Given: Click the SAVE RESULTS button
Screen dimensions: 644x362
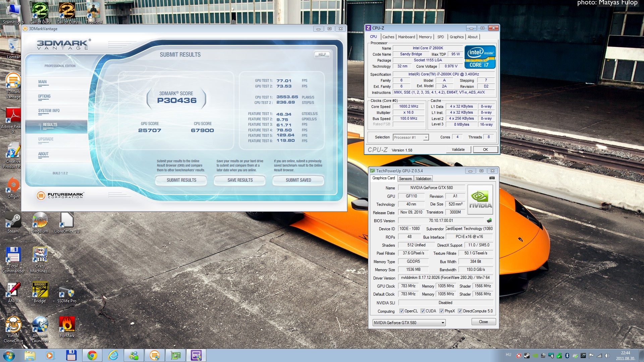Looking at the screenshot, I should click(x=240, y=180).
